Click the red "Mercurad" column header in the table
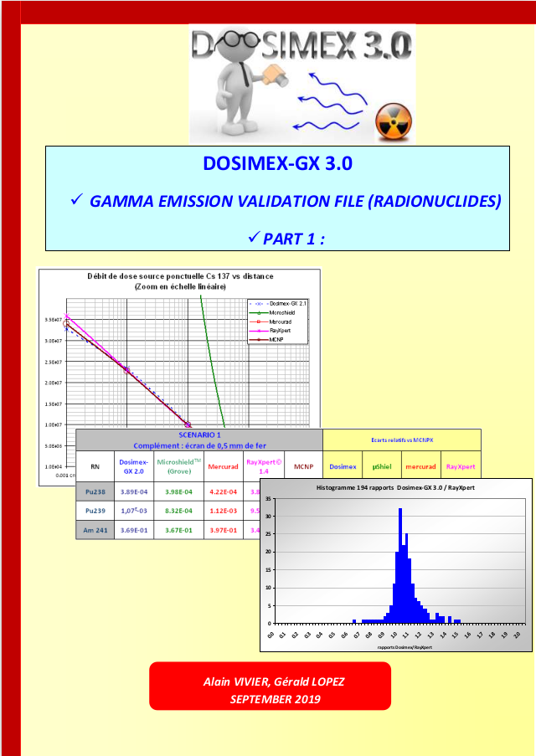This screenshot has height=756, width=536. pos(223,466)
